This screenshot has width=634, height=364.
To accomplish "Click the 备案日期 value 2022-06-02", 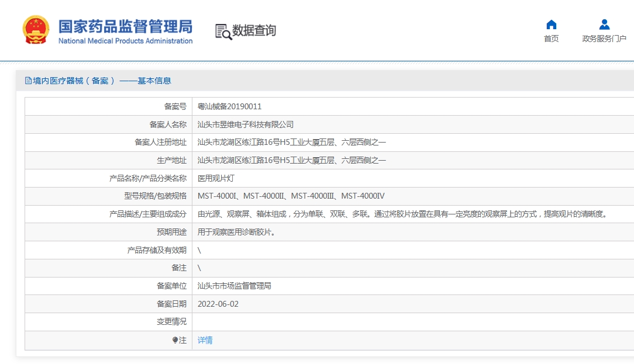I will tap(218, 304).
